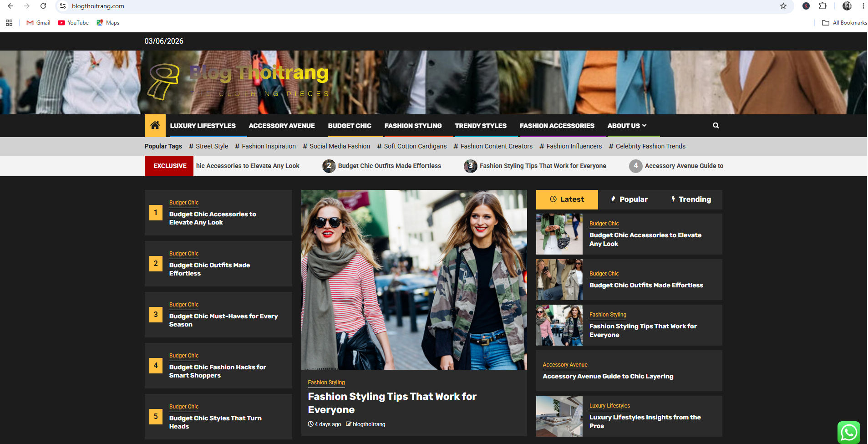
Task: Click thumbnail beside Budget Chic Accessories in Latest
Action: pos(559,234)
